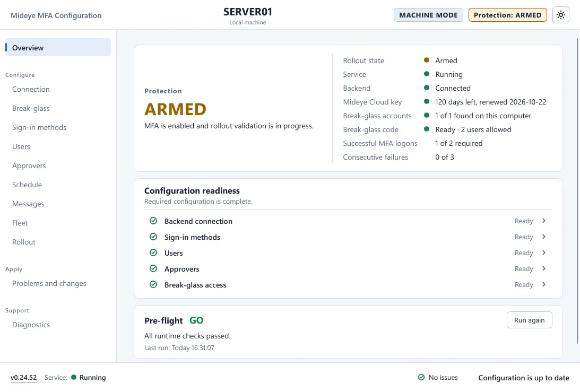
Task: Click the '0 of 3' consecutive failures value
Action: (445, 157)
